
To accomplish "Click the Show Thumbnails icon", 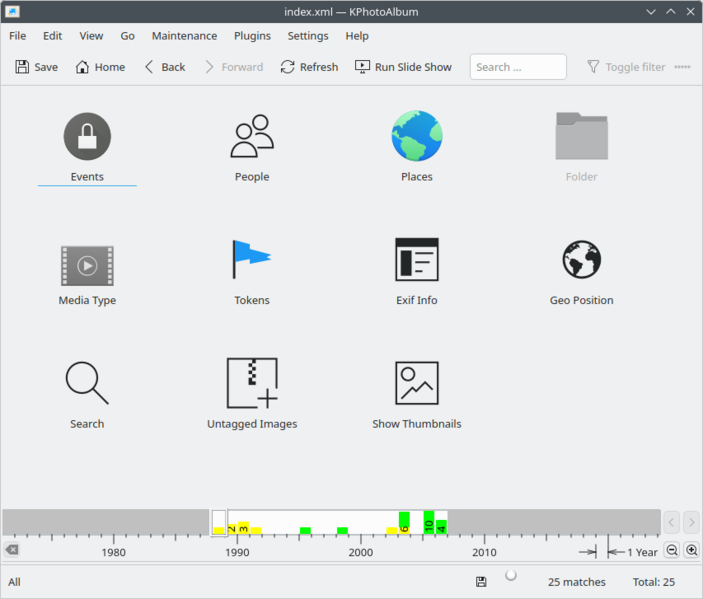I will point(416,384).
